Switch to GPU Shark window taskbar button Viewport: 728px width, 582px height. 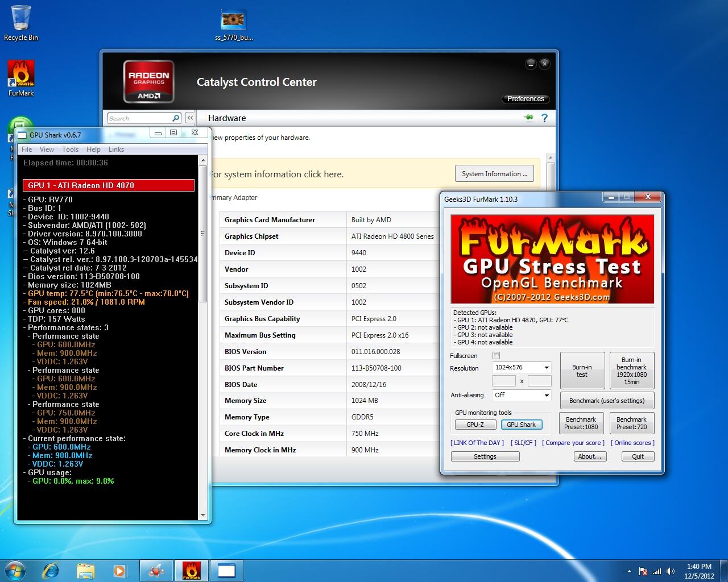tap(226, 570)
